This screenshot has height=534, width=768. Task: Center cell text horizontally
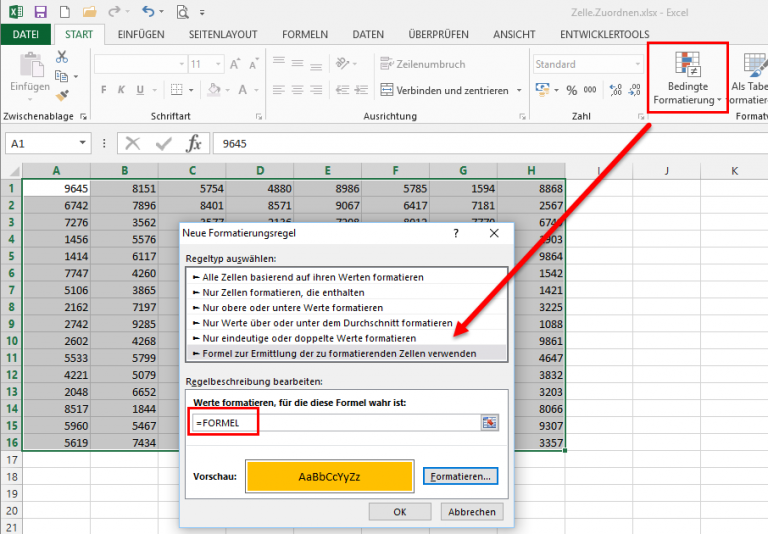pyautogui.click(x=297, y=90)
